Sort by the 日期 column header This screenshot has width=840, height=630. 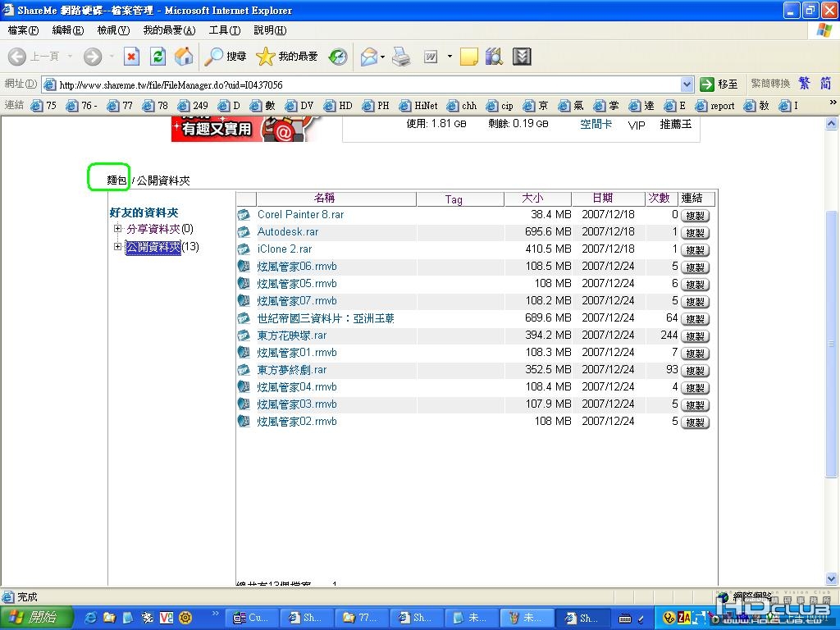609,199
